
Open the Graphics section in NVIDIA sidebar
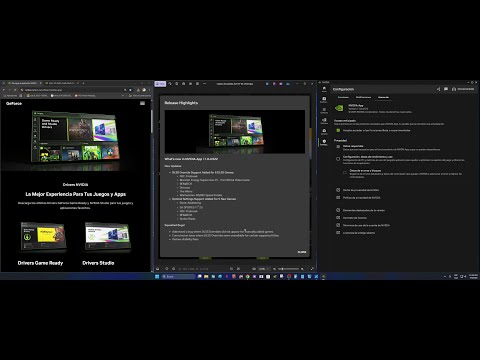[x=324, y=110]
